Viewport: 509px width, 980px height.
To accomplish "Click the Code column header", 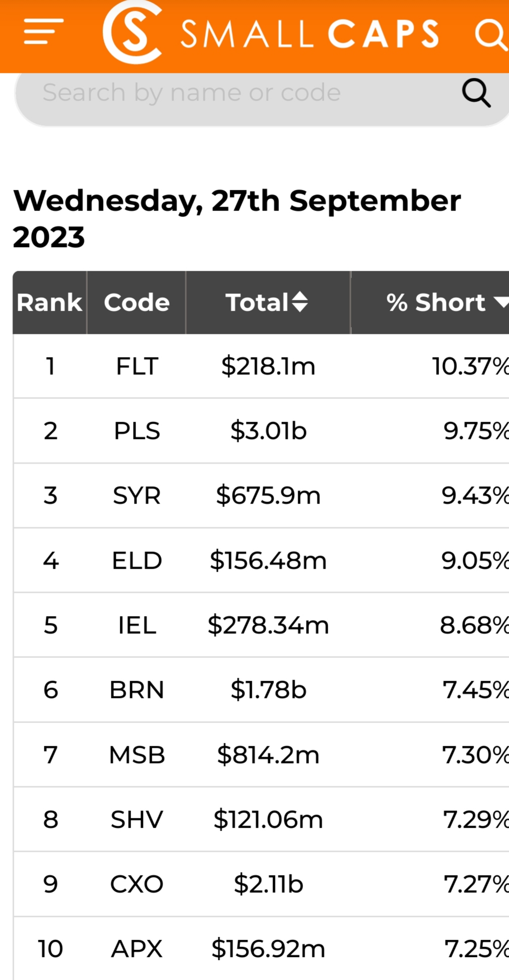I will point(136,302).
